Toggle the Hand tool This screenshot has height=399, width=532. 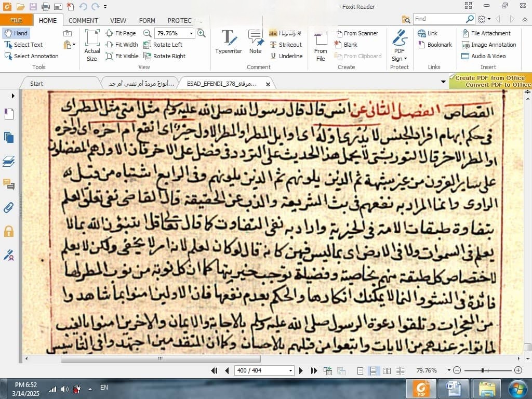point(16,33)
